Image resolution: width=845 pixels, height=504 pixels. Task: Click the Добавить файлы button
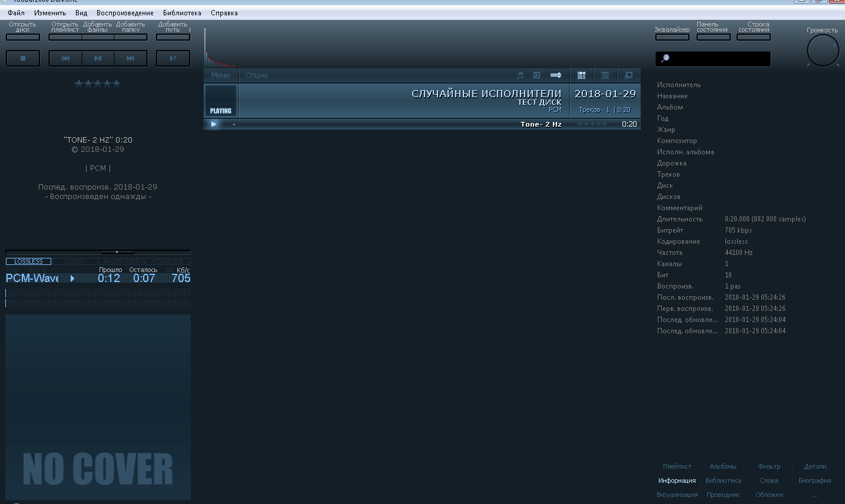(98, 37)
